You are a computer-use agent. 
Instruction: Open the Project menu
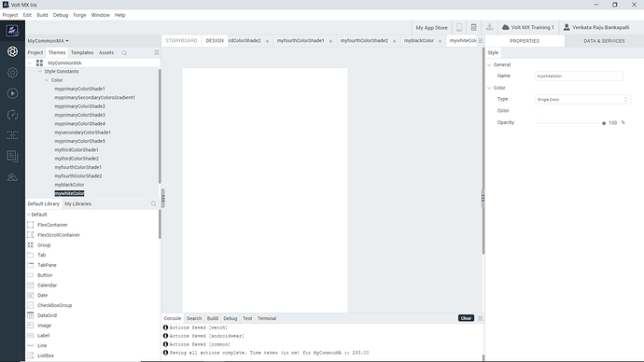(10, 15)
